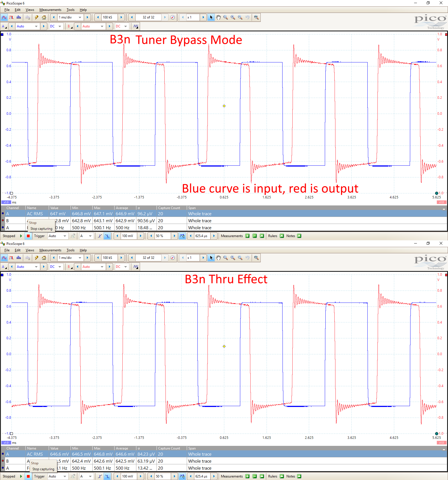The height and width of the screenshot is (480, 448).
Task: Select Scope Mode icon in the Tuner Bypass window
Action: tap(4, 17)
